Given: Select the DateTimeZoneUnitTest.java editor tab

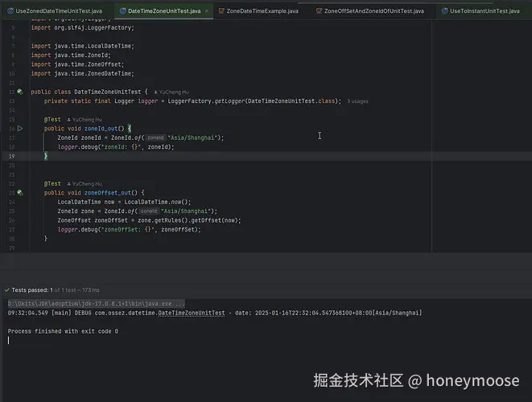Looking at the screenshot, I should point(164,11).
